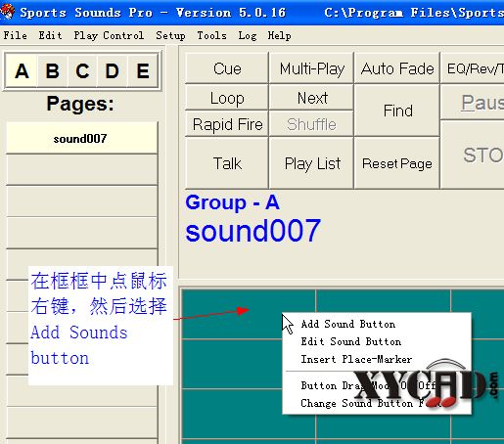Open the Log menu

247,35
